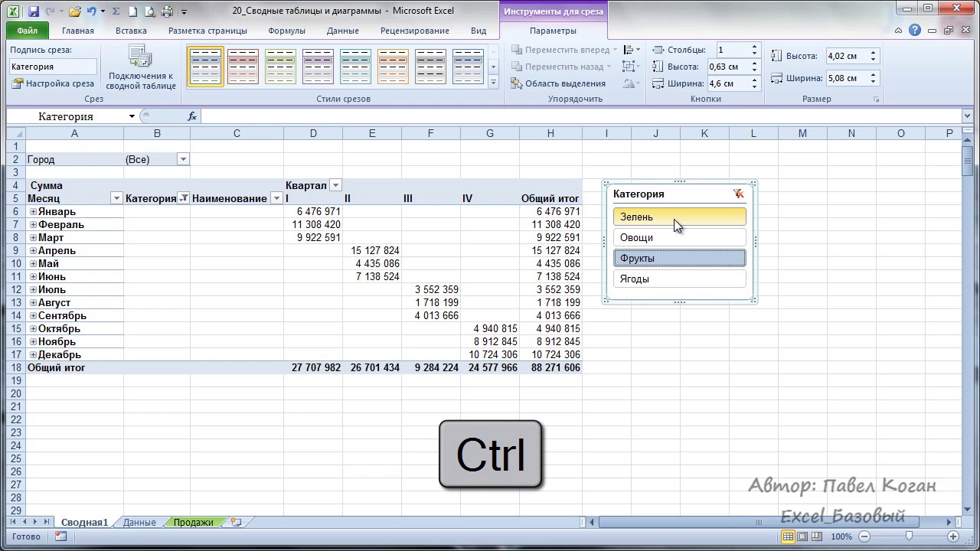980x551 pixels.
Task: Click the Undo arrow icon
Action: (x=92, y=11)
